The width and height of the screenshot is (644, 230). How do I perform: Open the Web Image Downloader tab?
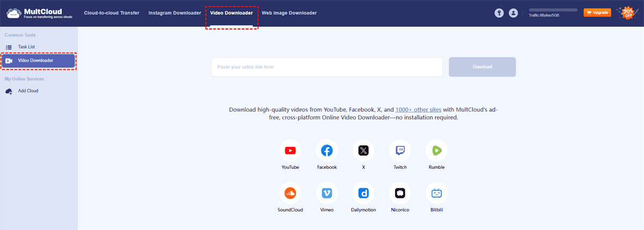(289, 13)
